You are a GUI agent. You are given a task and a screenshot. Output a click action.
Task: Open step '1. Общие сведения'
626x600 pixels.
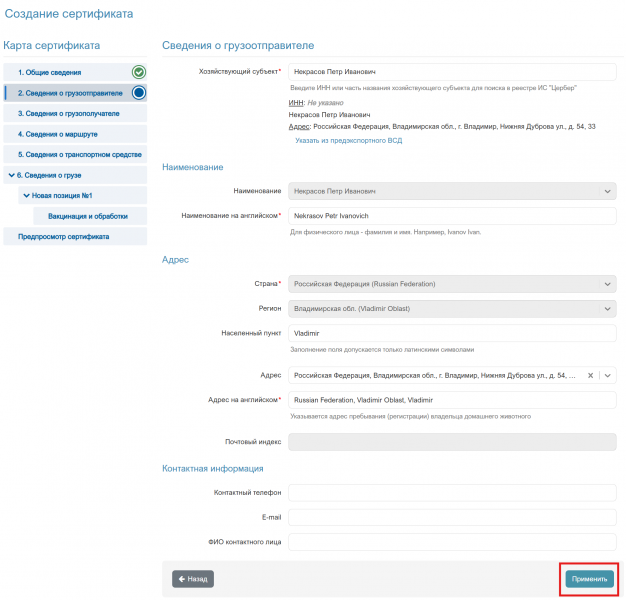(75, 72)
